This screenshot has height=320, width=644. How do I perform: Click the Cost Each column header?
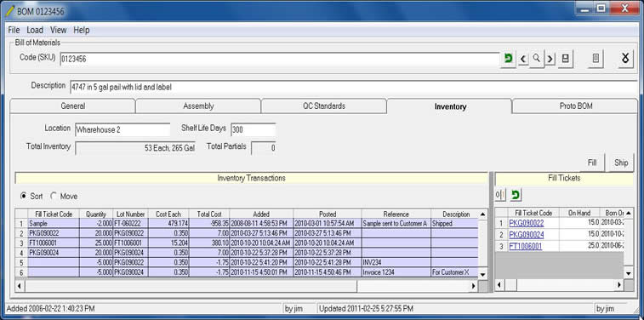tap(168, 214)
